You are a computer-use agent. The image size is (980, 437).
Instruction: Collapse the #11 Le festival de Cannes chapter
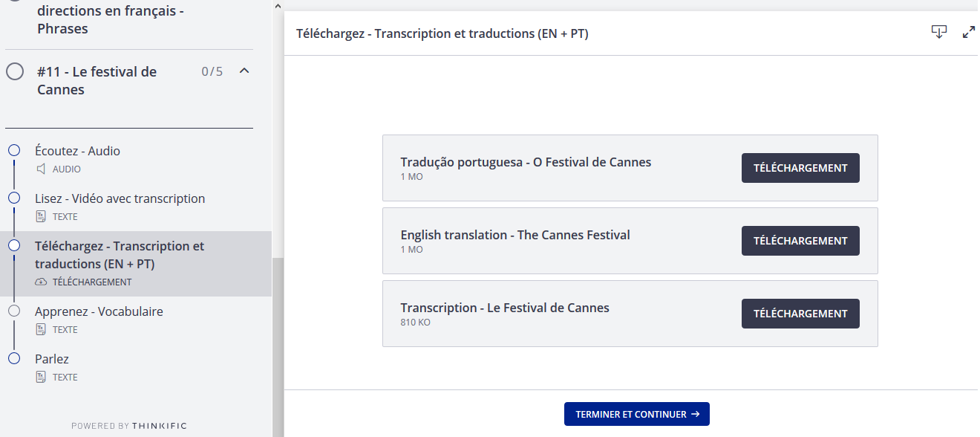244,71
